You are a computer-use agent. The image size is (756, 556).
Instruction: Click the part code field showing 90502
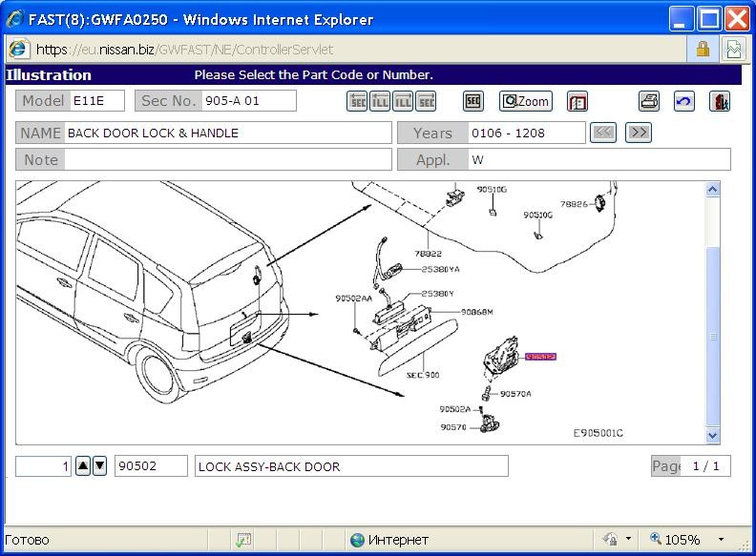tap(151, 466)
